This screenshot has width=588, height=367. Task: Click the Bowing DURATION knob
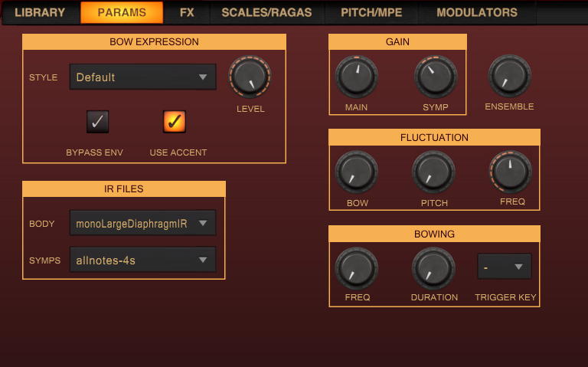[434, 268]
